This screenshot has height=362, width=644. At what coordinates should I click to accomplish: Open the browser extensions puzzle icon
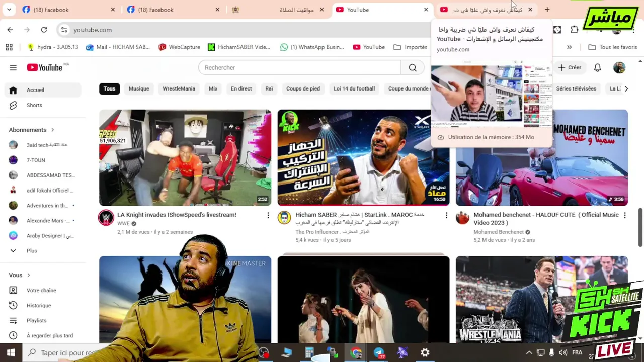click(574, 30)
